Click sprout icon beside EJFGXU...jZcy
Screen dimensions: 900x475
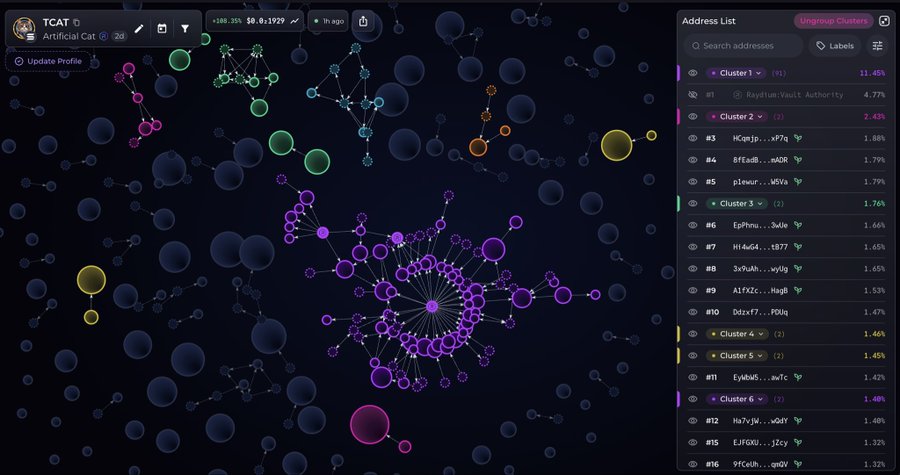tap(797, 442)
